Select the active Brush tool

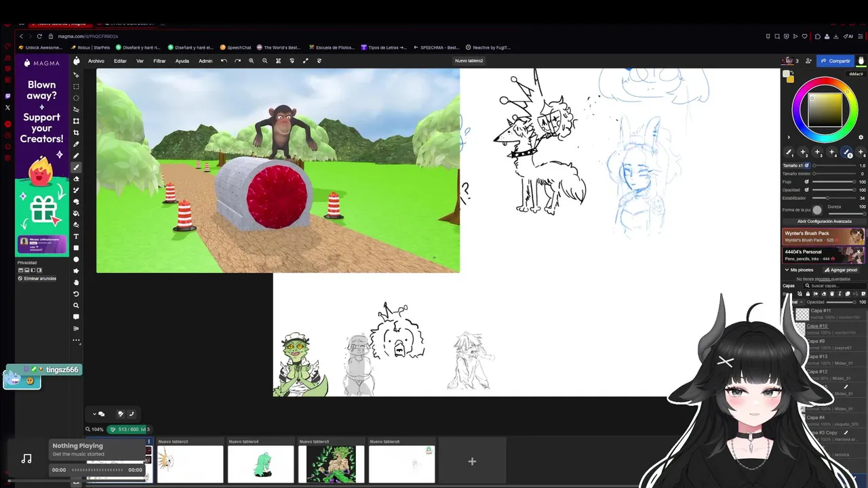click(x=76, y=167)
